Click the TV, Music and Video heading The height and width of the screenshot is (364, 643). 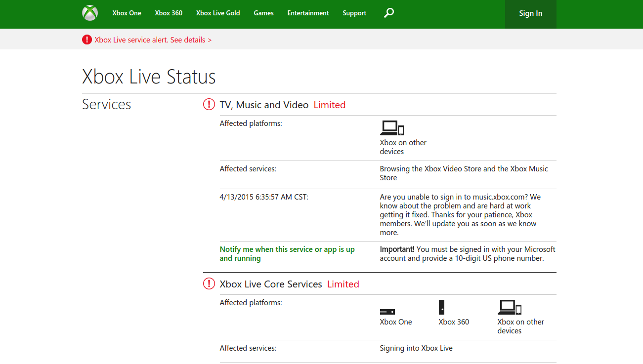264,105
